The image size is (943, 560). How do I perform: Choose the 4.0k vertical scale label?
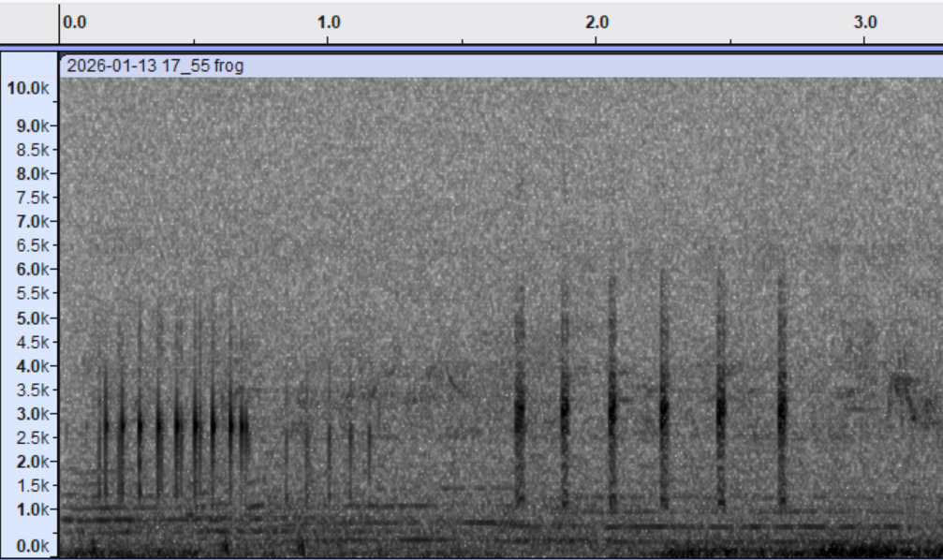[33, 366]
